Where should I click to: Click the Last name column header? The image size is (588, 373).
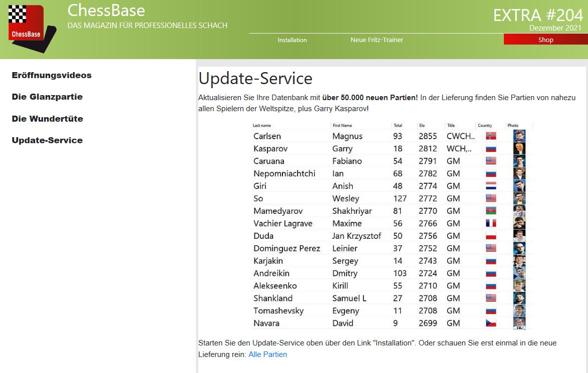pyautogui.click(x=262, y=126)
